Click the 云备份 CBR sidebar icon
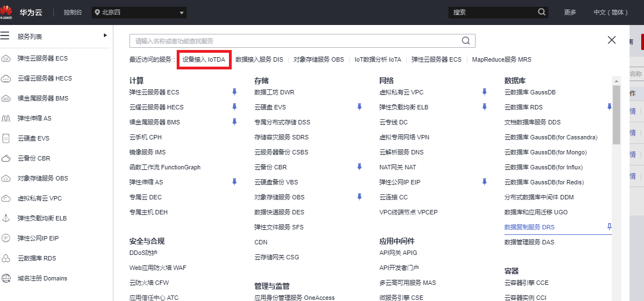 click(6, 158)
